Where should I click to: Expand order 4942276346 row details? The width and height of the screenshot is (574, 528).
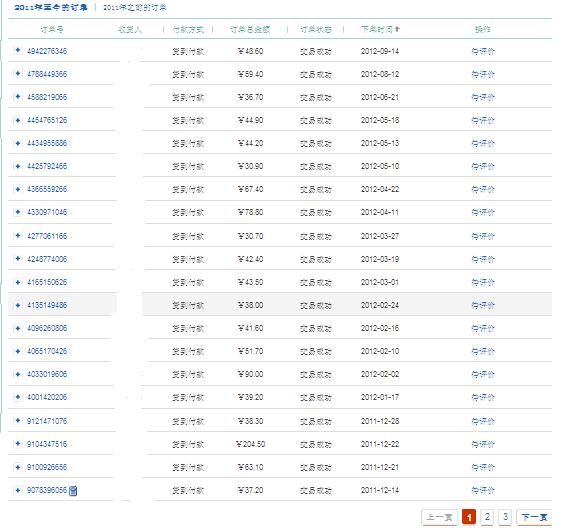[x=18, y=50]
